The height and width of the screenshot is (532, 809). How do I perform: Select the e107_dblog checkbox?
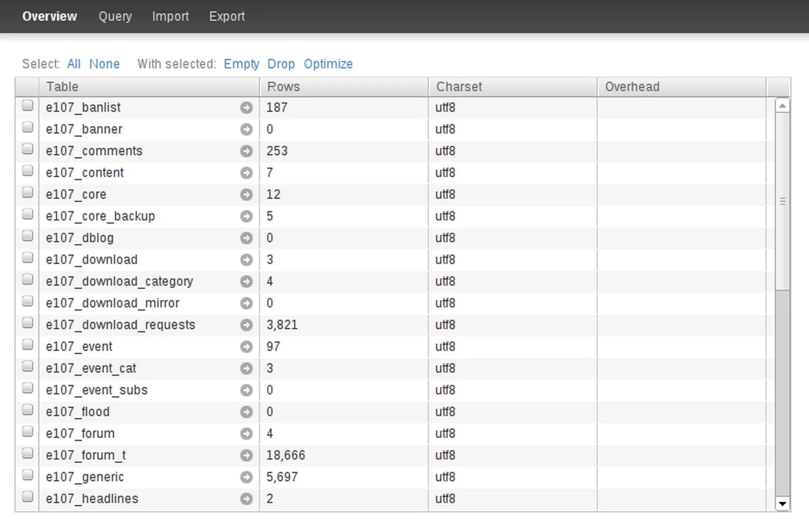pyautogui.click(x=27, y=236)
